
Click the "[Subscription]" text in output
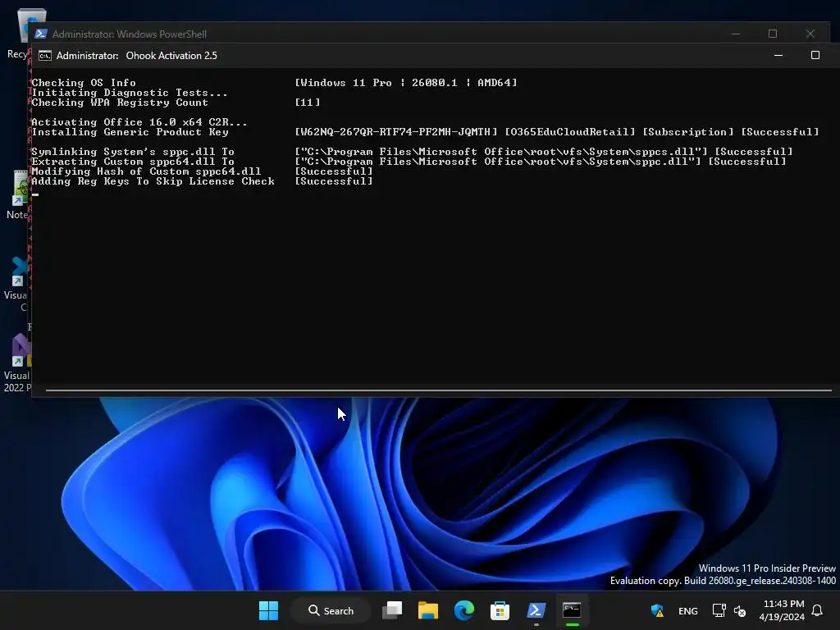pos(688,132)
